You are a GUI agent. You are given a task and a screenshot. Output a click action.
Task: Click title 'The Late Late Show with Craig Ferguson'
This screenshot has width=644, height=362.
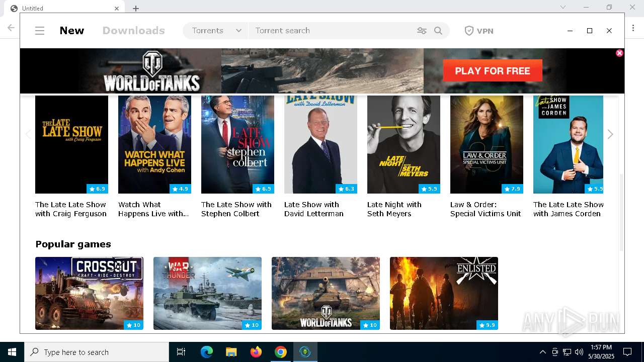point(71,209)
